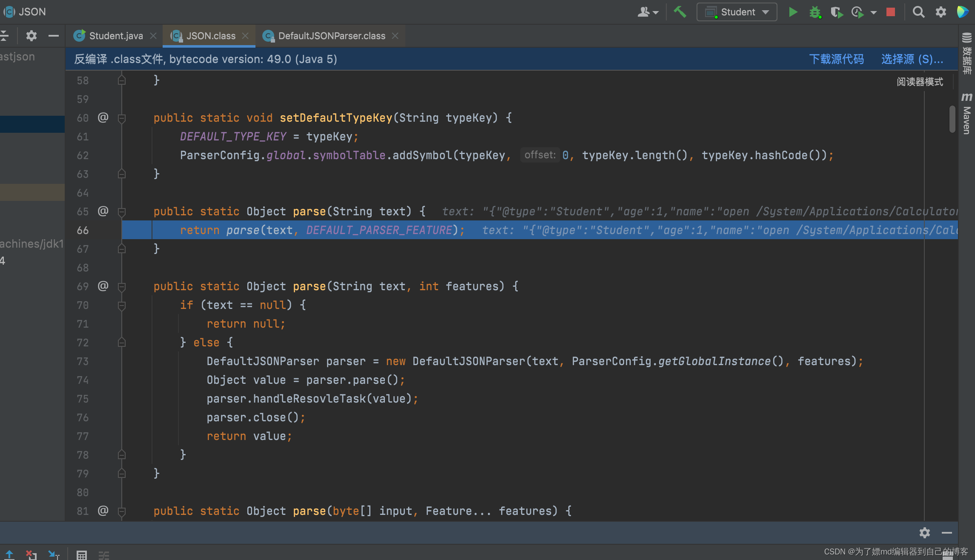
Task: Click line number 66 in the gutter
Action: coord(83,230)
